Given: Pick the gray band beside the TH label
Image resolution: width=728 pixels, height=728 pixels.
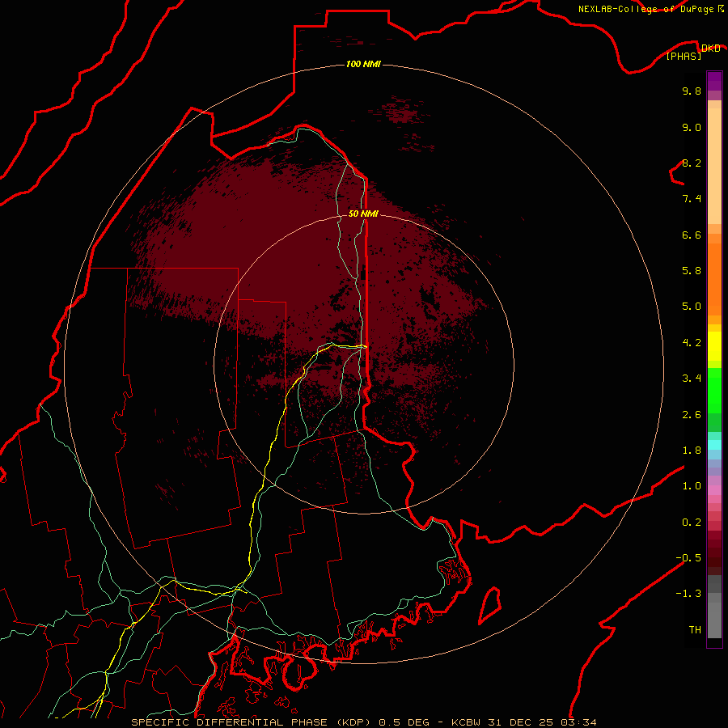Looking at the screenshot, I should pyautogui.click(x=714, y=620).
